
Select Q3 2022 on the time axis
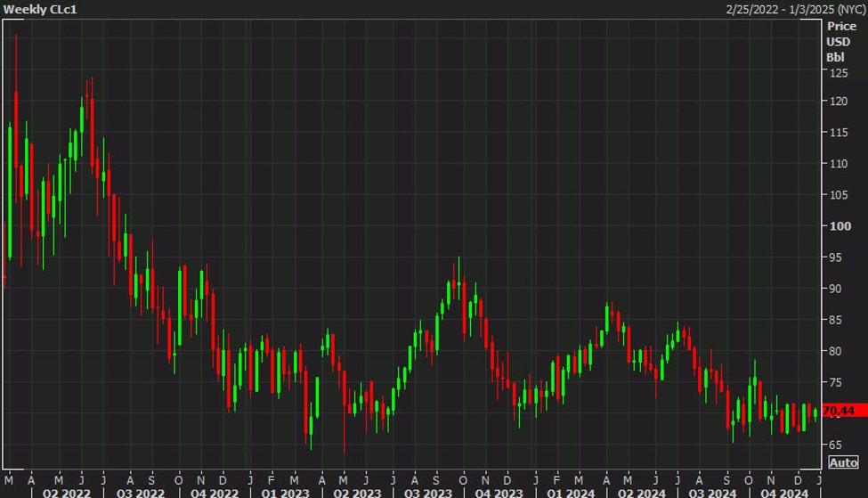[x=140, y=492]
